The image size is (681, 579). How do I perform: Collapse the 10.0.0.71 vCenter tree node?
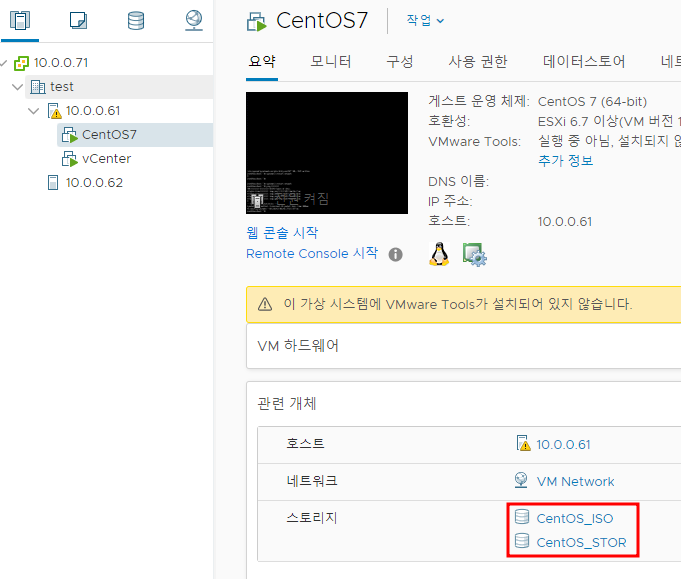pyautogui.click(x=3, y=63)
